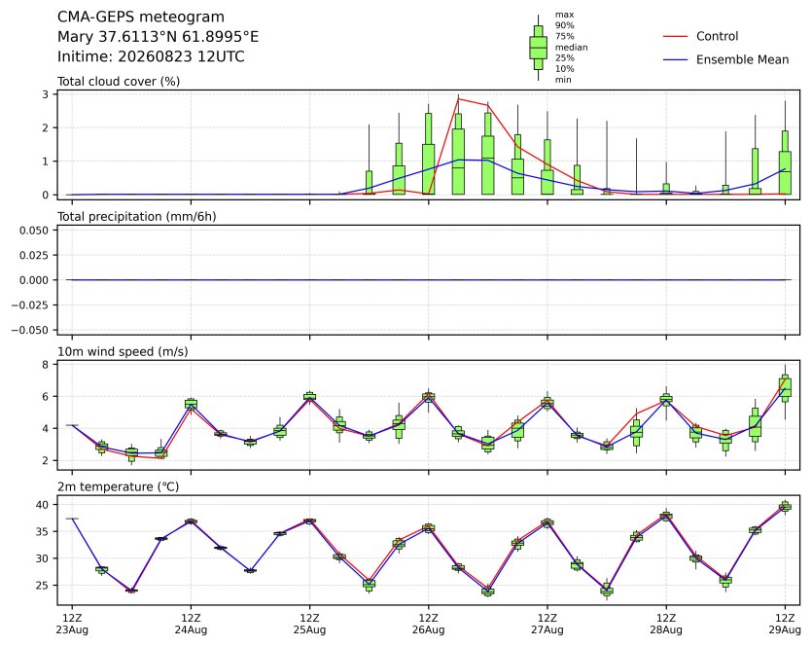Click the wind speed box at 12Z 25Aug
Viewport: 812px width, 646px height.
309,396
